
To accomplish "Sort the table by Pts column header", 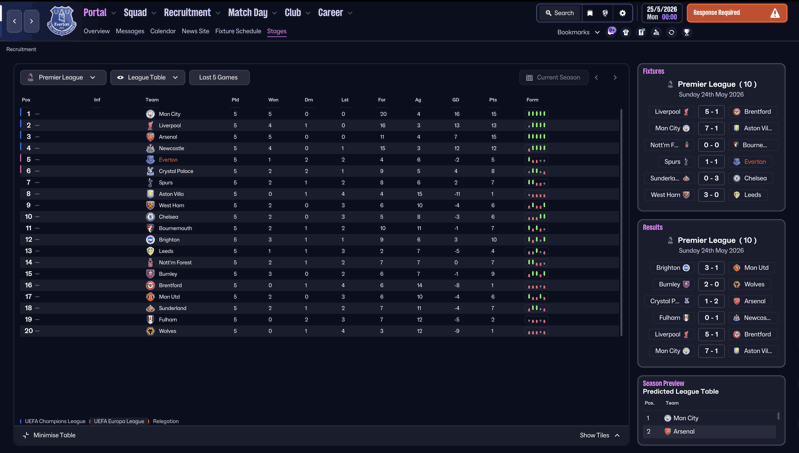I will pos(493,100).
